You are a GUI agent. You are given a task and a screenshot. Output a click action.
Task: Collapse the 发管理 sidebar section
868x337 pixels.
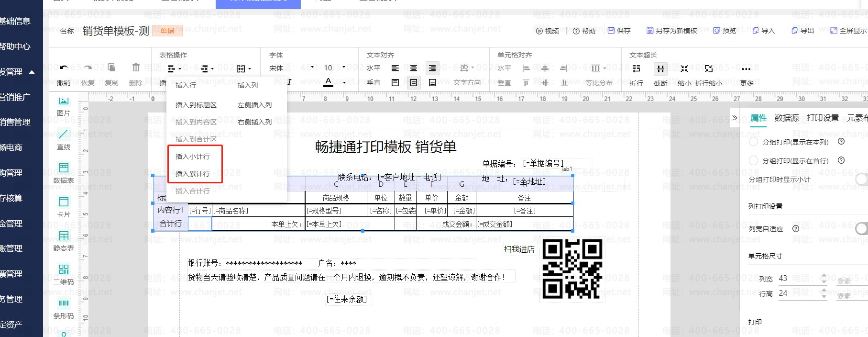pyautogui.click(x=32, y=72)
